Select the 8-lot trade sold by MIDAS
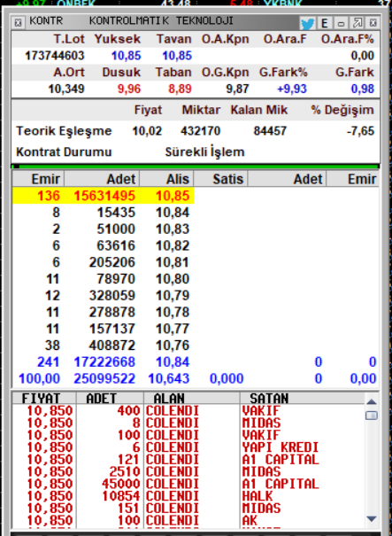 pyautogui.click(x=188, y=423)
